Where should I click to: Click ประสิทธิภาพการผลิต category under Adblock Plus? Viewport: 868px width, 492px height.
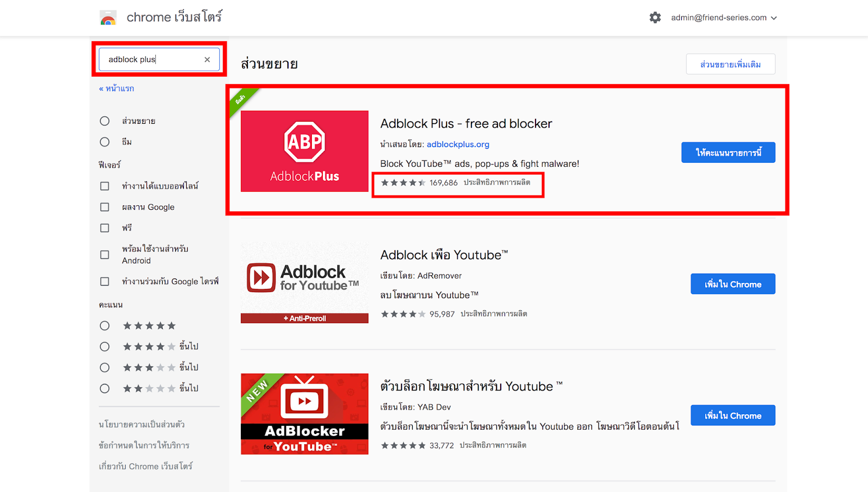pos(497,182)
